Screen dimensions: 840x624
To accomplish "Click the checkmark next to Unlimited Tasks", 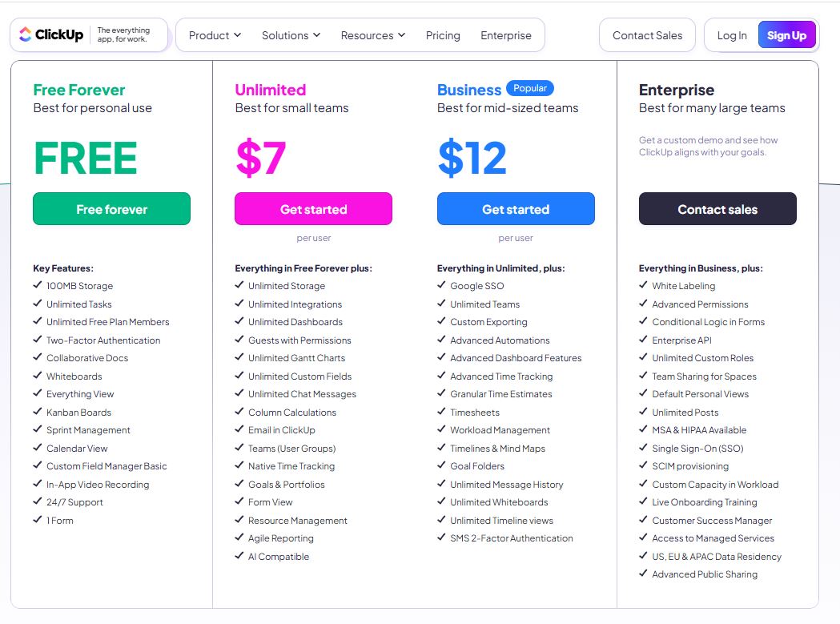I will tap(38, 304).
